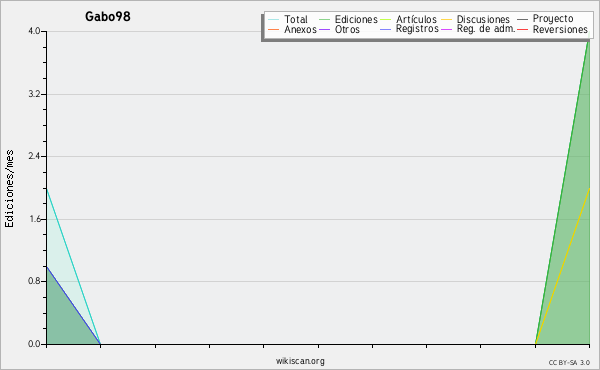Select the Reg. de adm. legend label
Viewport: 600px width, 370px height.
[486, 29]
